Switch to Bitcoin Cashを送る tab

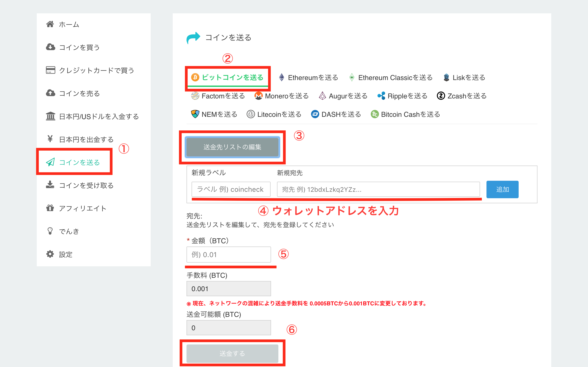(405, 114)
